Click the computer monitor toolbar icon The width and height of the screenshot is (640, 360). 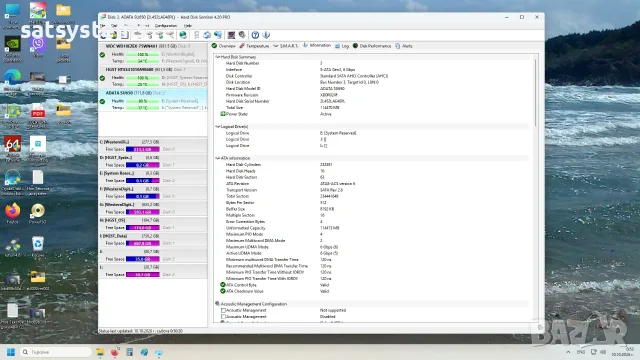tap(231, 35)
